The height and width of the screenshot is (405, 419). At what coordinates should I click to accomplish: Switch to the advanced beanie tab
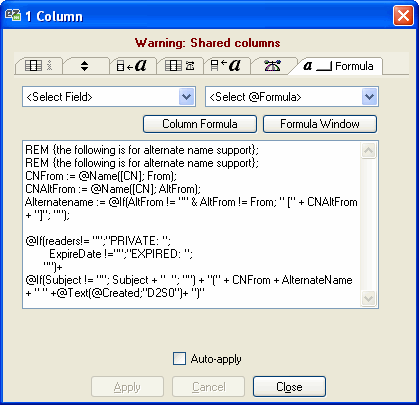(272, 66)
